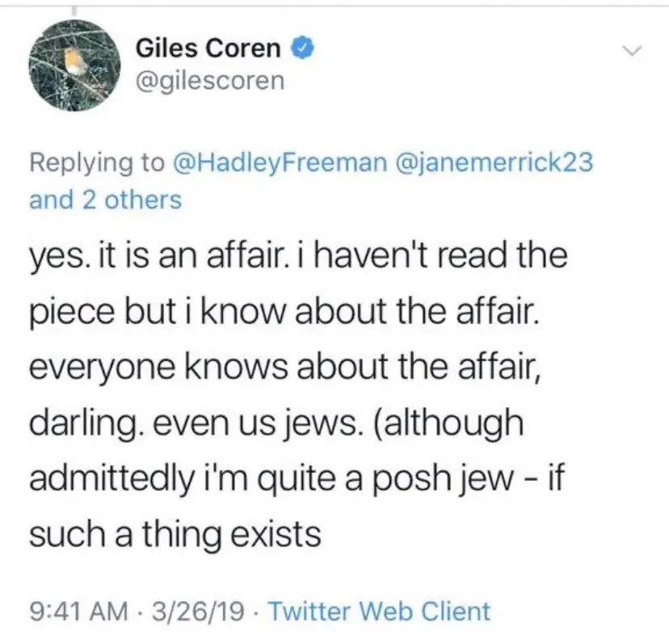The height and width of the screenshot is (644, 669).
Task: Expand the 'and 2 others' recipients
Action: (105, 200)
